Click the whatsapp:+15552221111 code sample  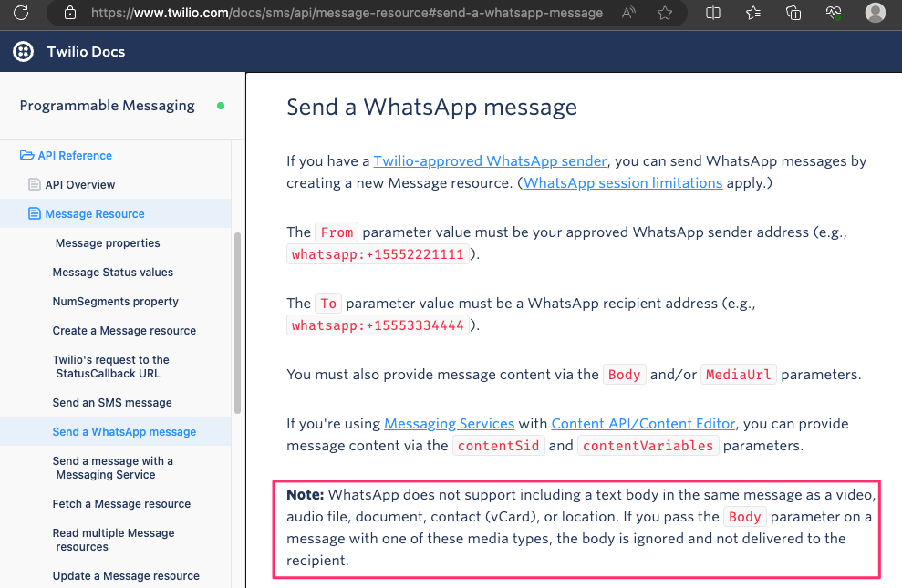pyautogui.click(x=378, y=254)
